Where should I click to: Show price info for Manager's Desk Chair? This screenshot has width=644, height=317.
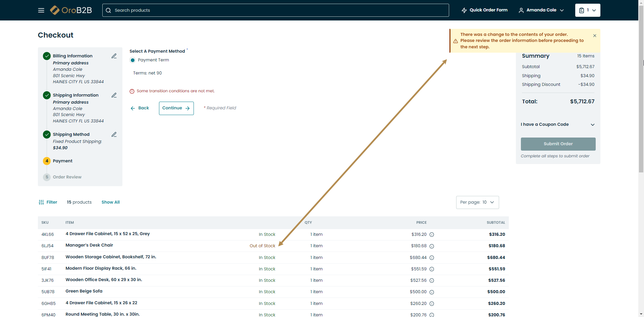(432, 246)
